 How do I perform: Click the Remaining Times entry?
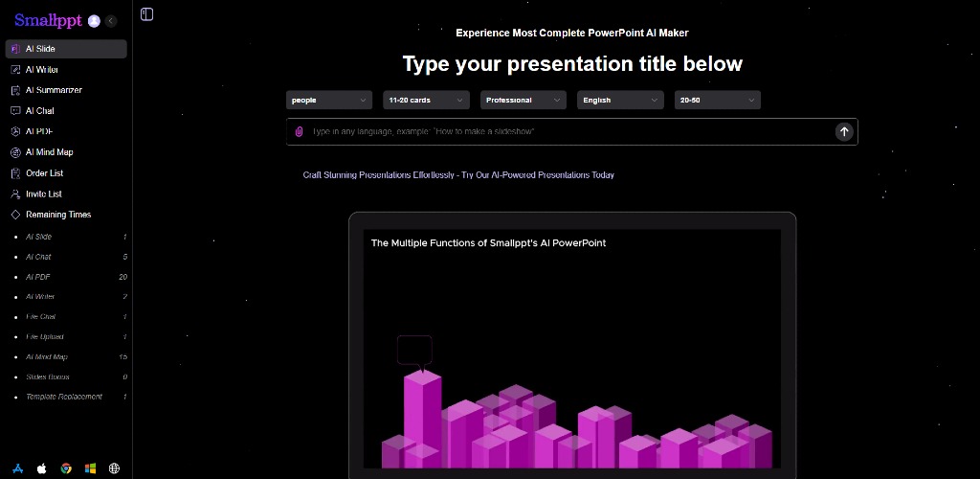(66, 215)
